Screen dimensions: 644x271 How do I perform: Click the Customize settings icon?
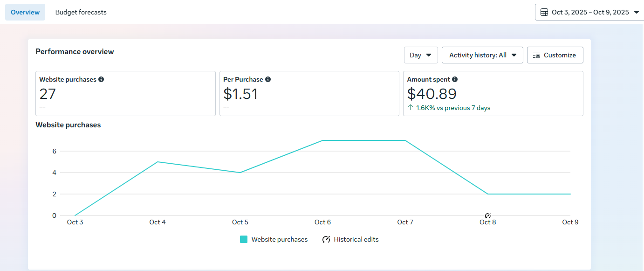tap(536, 55)
